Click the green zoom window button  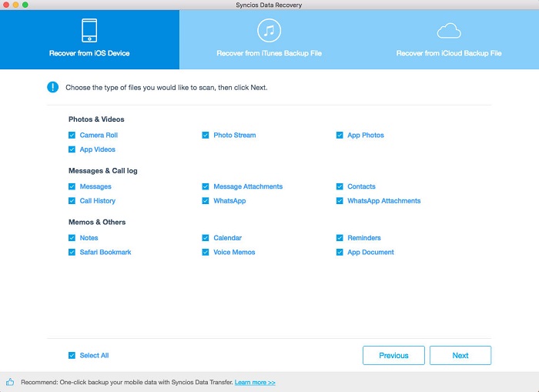(25, 5)
